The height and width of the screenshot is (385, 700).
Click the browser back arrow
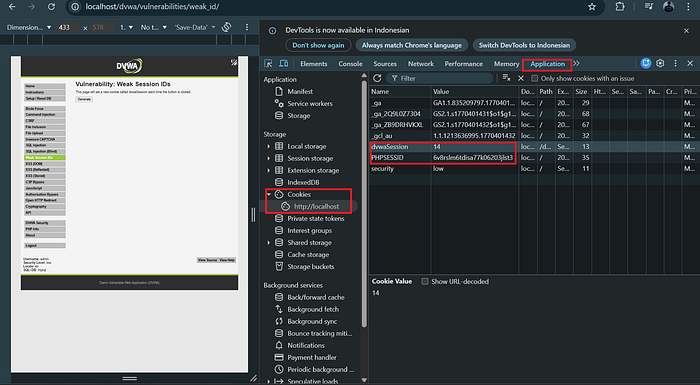point(12,7)
